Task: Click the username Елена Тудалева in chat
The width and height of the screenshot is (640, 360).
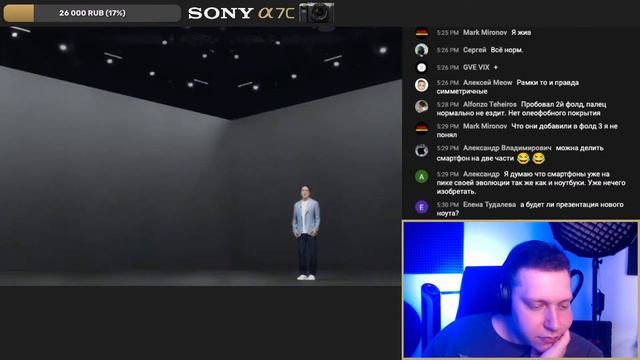Action: 489,204
